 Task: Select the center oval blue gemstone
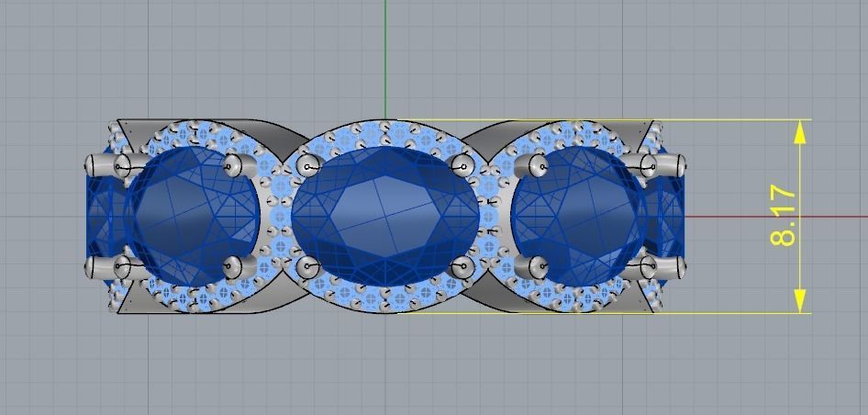click(385, 217)
